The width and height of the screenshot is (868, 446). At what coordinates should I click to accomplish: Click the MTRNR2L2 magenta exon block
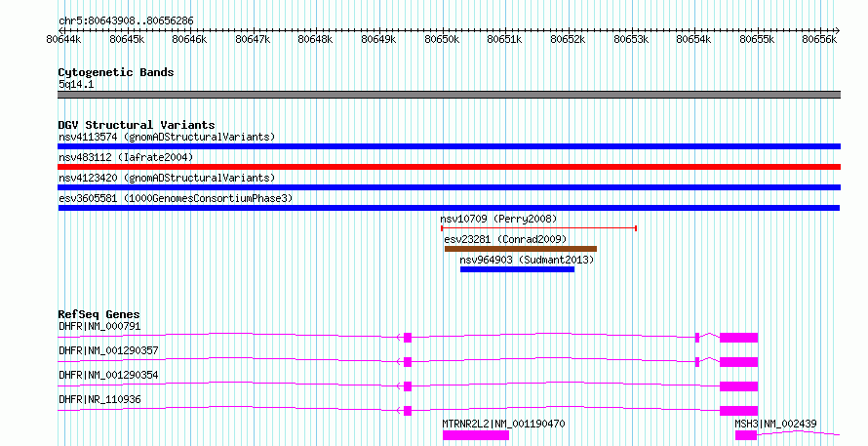tap(476, 435)
